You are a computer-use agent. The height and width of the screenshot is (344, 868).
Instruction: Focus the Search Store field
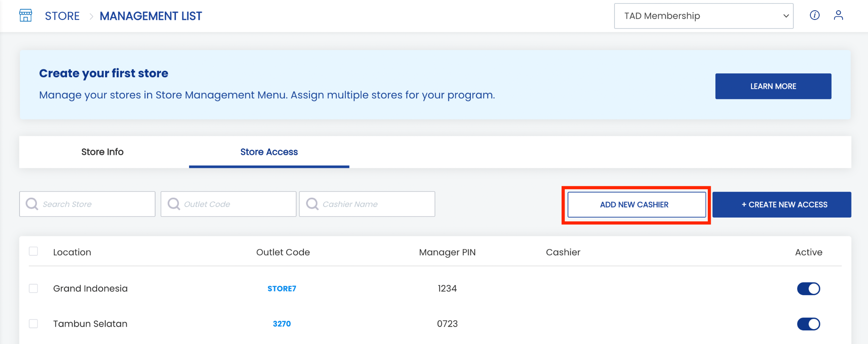coord(87,204)
